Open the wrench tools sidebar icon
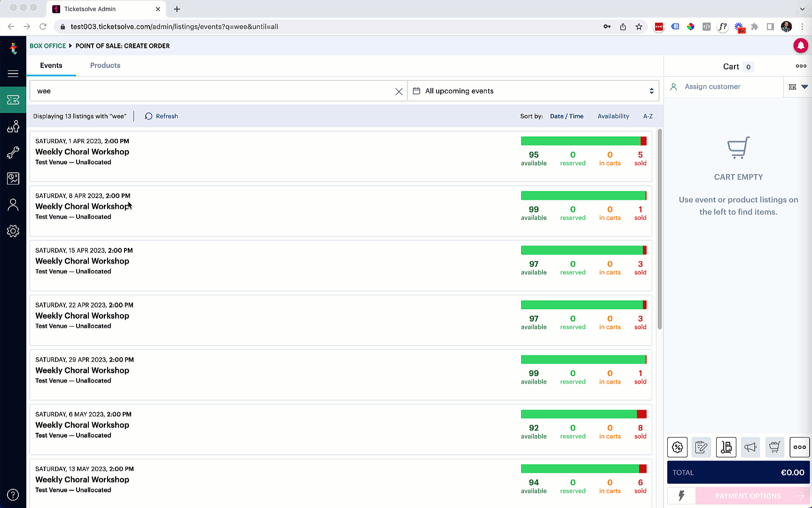 (13, 152)
